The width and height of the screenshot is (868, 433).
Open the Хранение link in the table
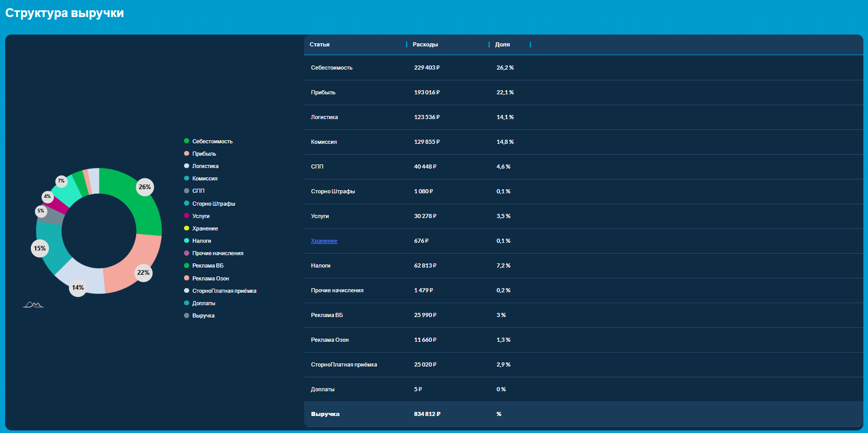click(x=324, y=241)
